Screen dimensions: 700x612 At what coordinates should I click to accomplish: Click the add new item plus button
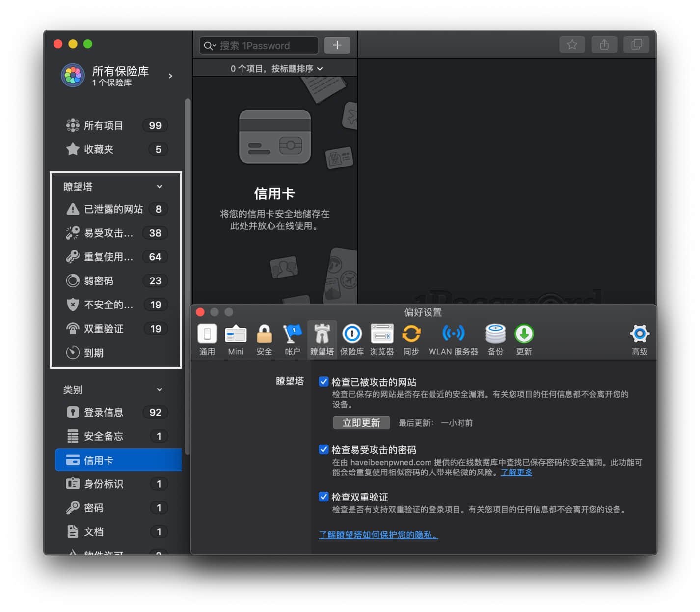[x=337, y=45]
